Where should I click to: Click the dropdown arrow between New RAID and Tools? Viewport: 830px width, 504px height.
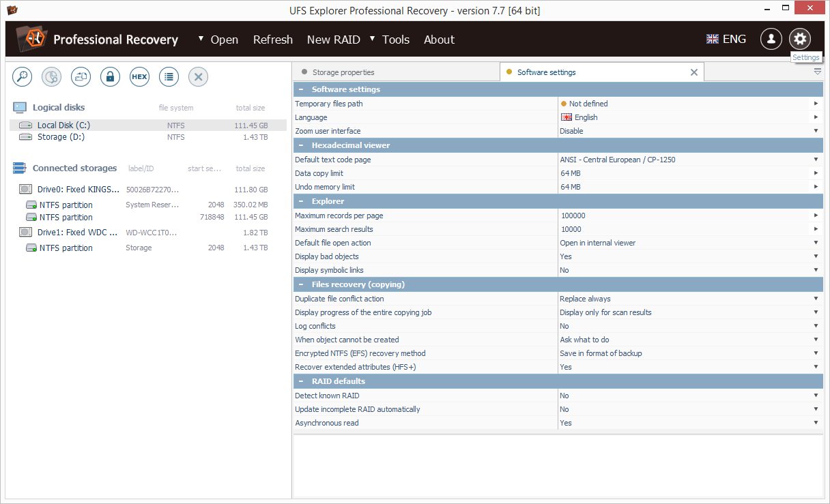373,39
